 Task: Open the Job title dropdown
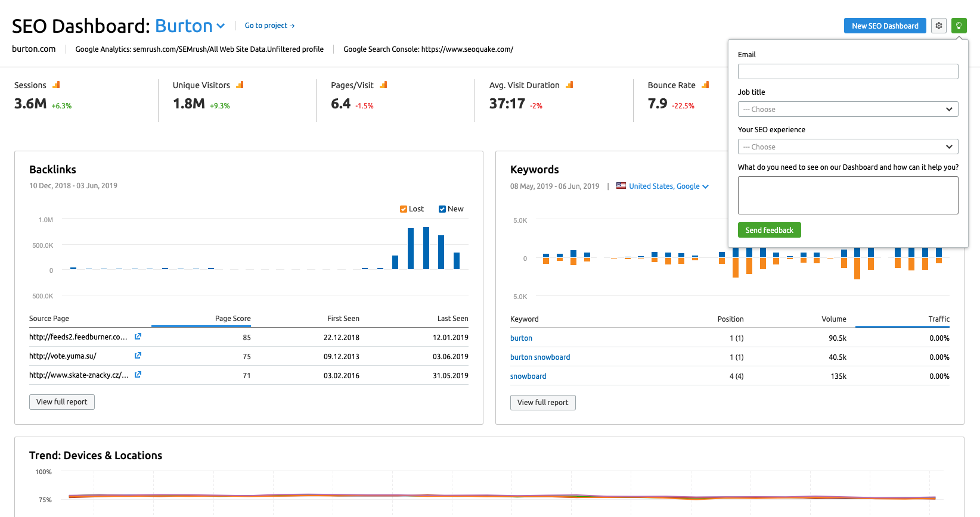pyautogui.click(x=848, y=109)
